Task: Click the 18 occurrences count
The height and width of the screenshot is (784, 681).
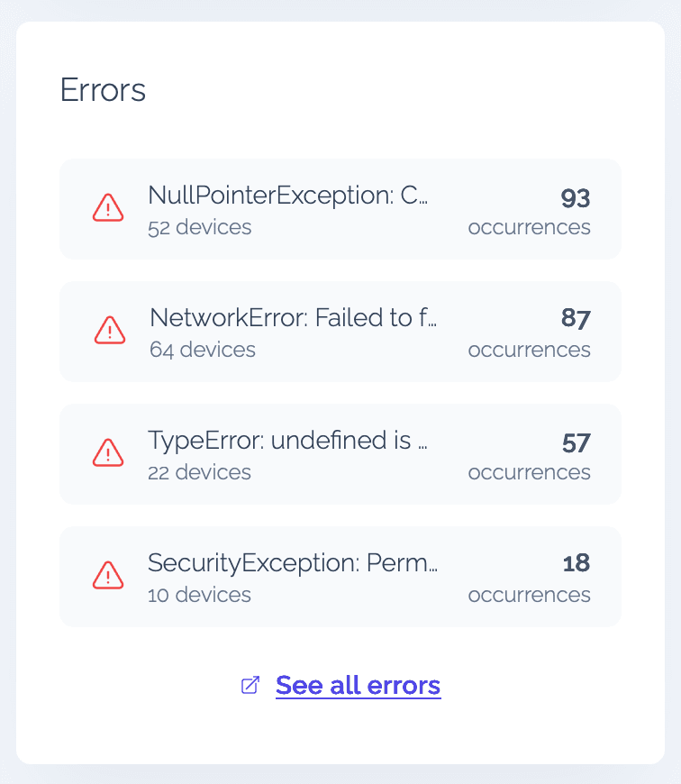Action: pos(576,565)
